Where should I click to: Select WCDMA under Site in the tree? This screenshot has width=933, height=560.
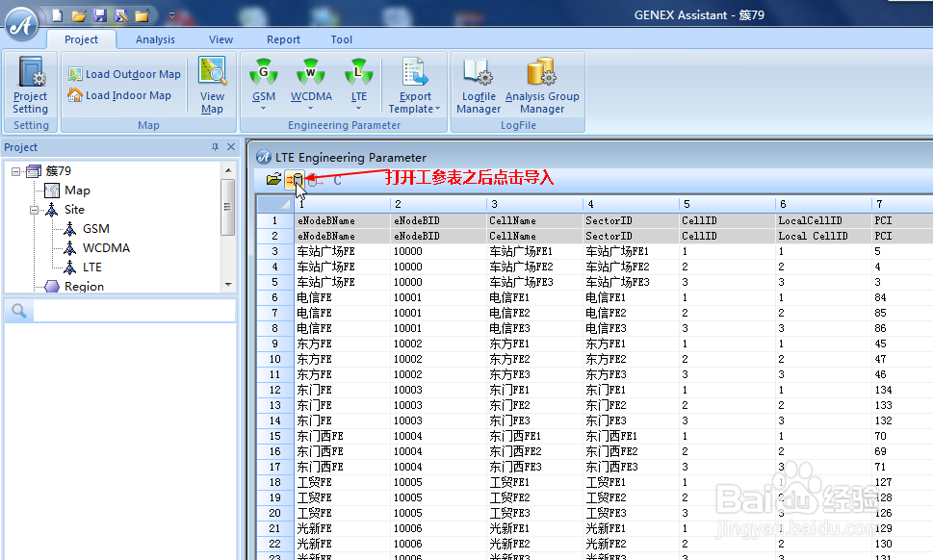click(106, 248)
